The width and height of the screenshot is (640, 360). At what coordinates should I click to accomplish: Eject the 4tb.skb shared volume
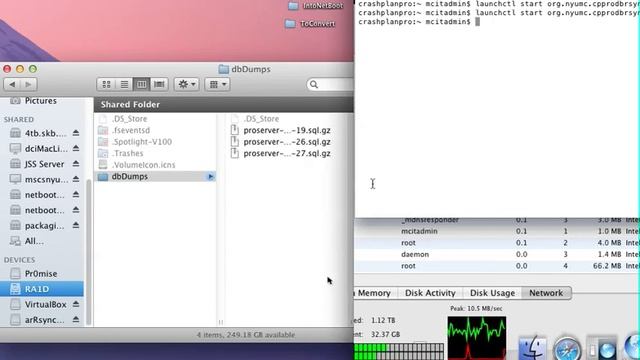76,133
